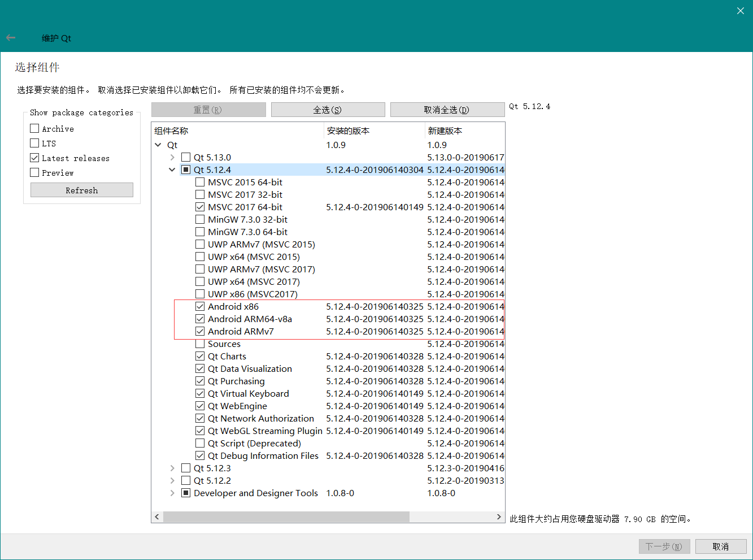
Task: Check UWP ARMv7 (MSVC 2015) component
Action: pyautogui.click(x=200, y=244)
